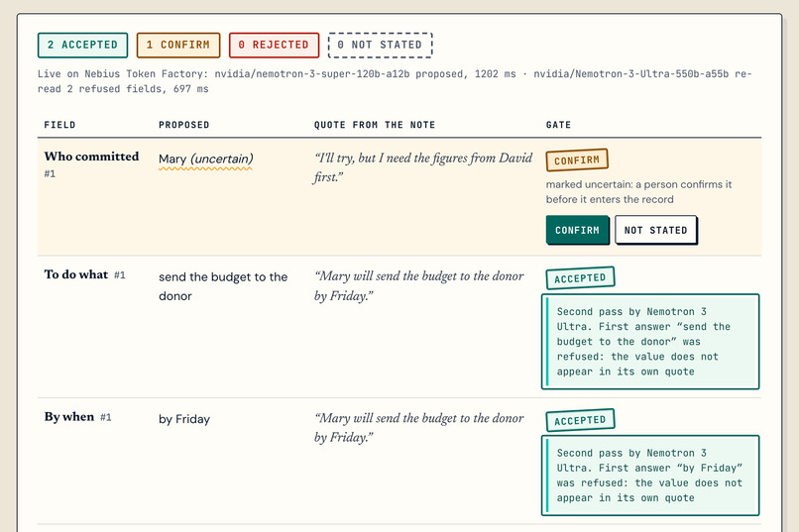The image size is (799, 532).
Task: Click the '#1' tag next to To do what
Action: coord(120,274)
